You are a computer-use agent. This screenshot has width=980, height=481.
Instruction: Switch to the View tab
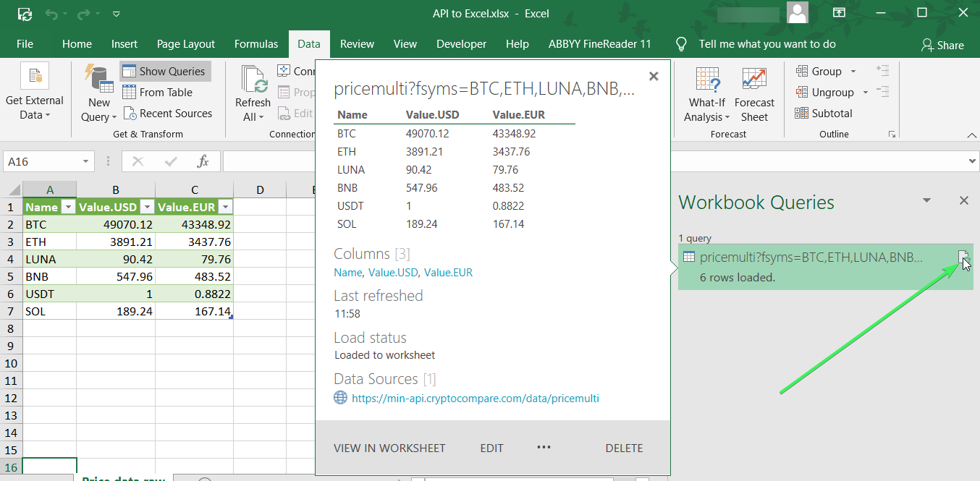pos(405,44)
